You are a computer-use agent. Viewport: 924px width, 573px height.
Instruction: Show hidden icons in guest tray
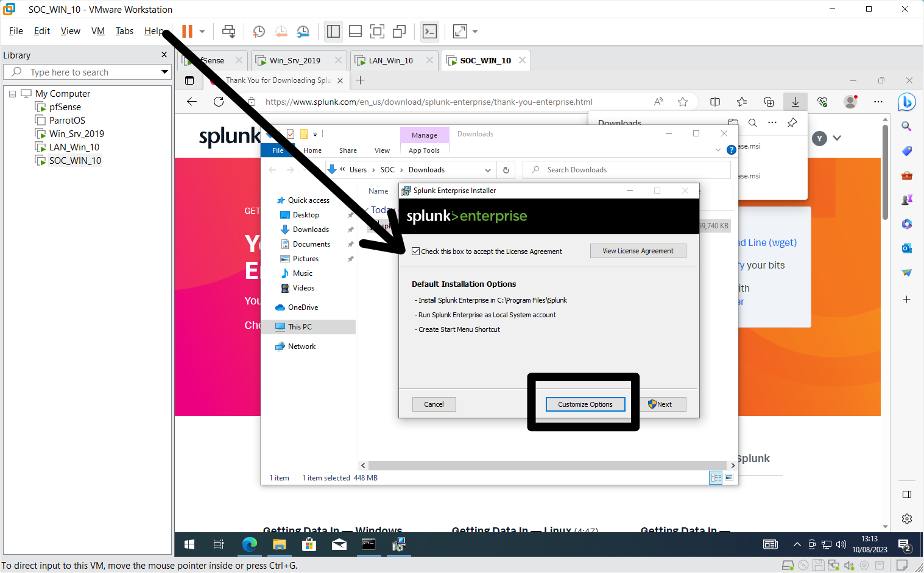point(797,544)
